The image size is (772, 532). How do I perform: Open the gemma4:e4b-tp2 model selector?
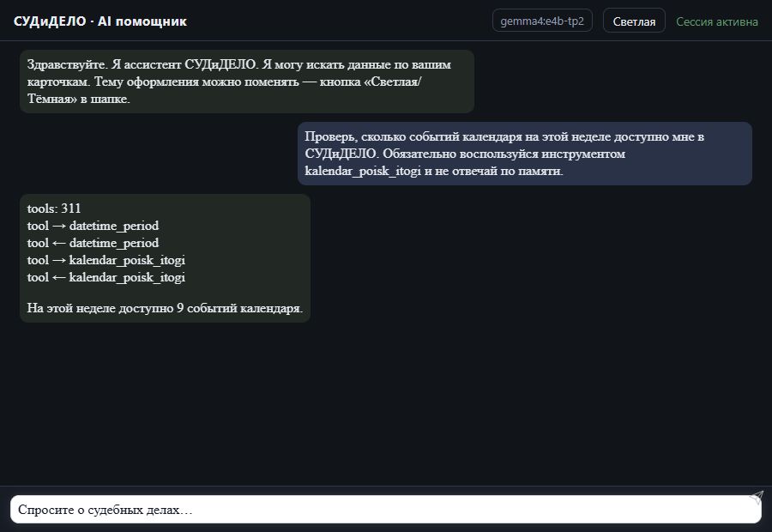pyautogui.click(x=542, y=21)
